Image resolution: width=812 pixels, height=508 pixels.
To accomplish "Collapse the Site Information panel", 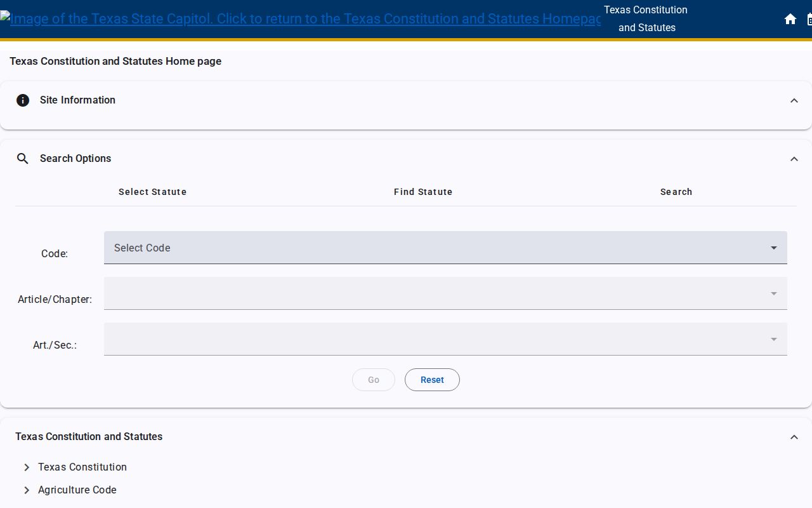I will [794, 100].
